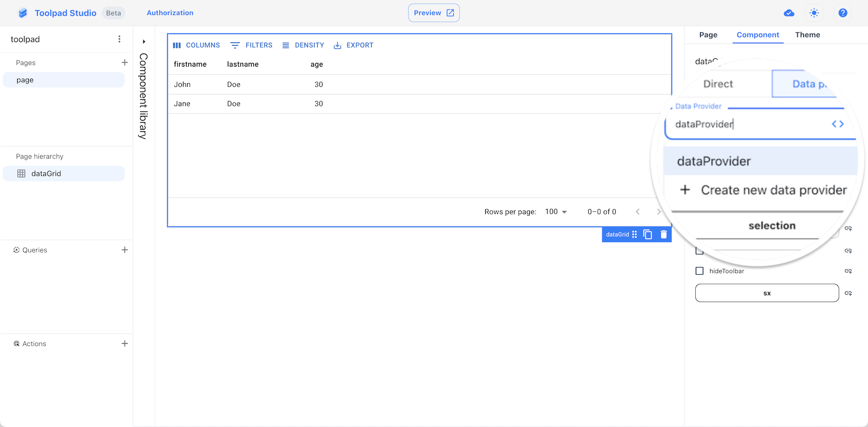
Task: Open the rows per page dropdown
Action: [556, 212]
